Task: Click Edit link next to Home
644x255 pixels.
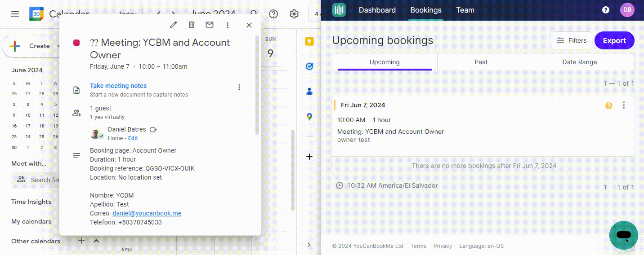Action: [133, 138]
